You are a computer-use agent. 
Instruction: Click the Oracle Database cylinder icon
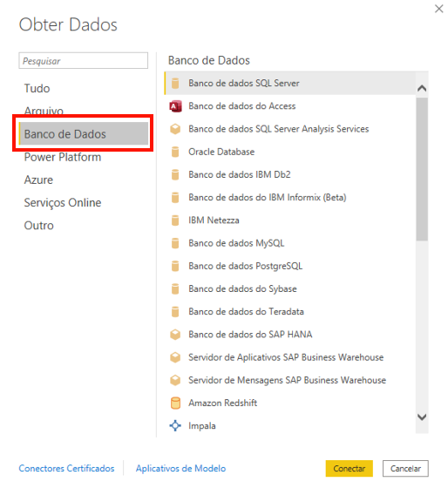click(175, 152)
